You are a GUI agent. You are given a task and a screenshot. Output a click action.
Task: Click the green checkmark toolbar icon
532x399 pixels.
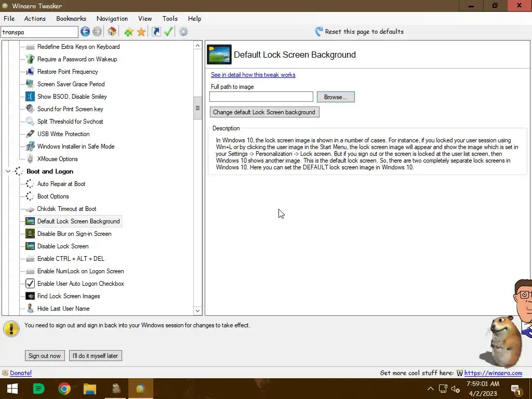[168, 32]
